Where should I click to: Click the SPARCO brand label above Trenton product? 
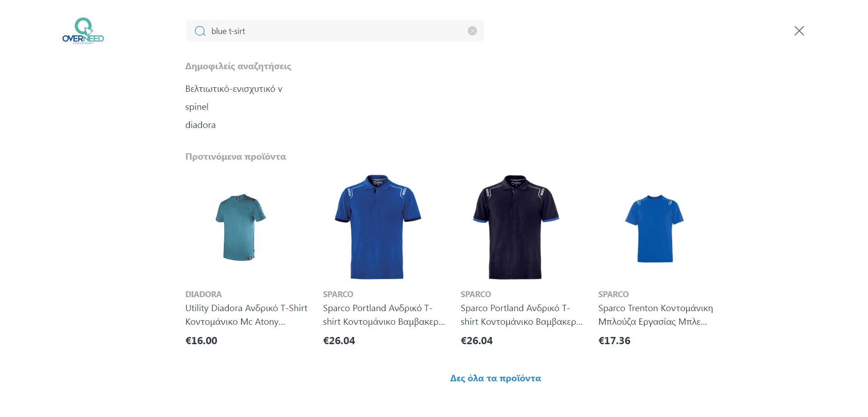613,294
